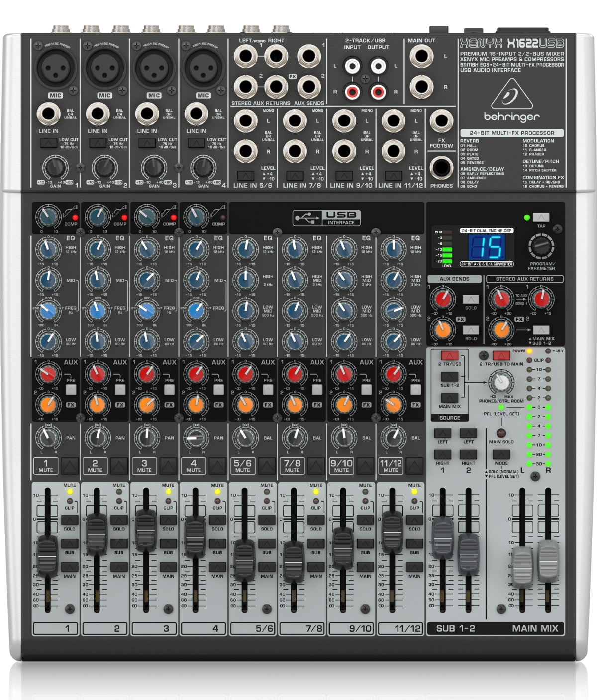597x700 pixels.
Task: Toggle the channel 1 MUTE button
Action: pos(70,466)
